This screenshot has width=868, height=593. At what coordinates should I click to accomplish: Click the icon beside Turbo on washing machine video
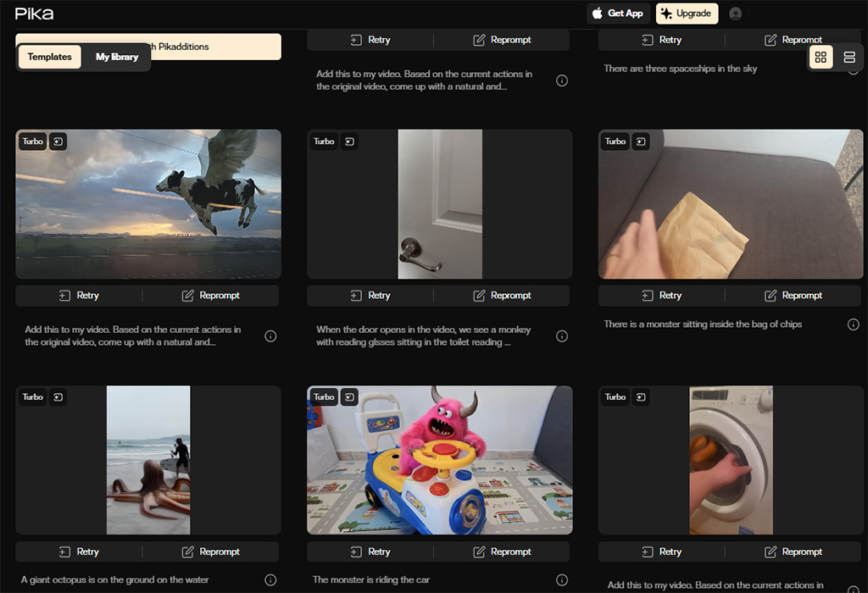(641, 397)
